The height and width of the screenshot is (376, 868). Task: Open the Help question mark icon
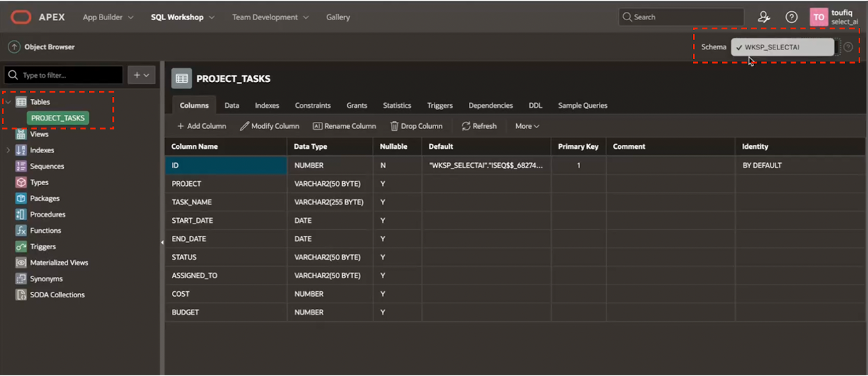point(791,17)
